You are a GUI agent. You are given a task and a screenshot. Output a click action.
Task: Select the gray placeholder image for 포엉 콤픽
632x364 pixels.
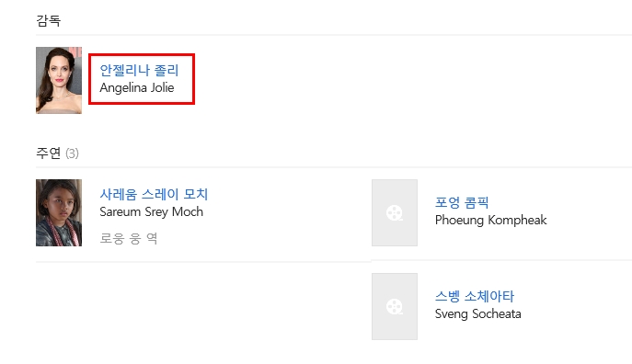[x=394, y=212]
